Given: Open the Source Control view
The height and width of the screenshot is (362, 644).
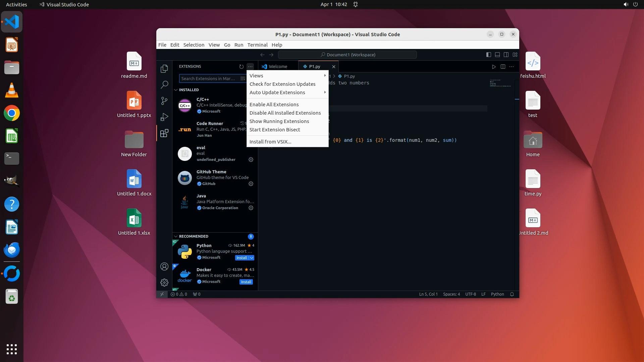Looking at the screenshot, I should point(164,101).
